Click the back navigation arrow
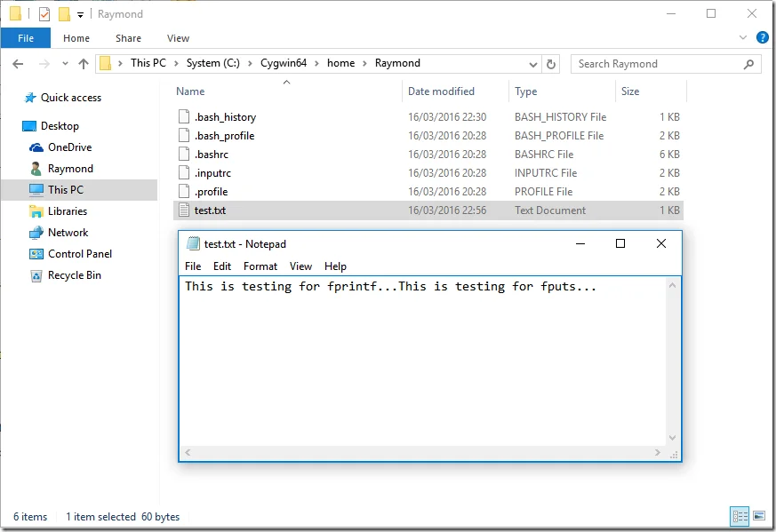The image size is (776, 532). 19,63
